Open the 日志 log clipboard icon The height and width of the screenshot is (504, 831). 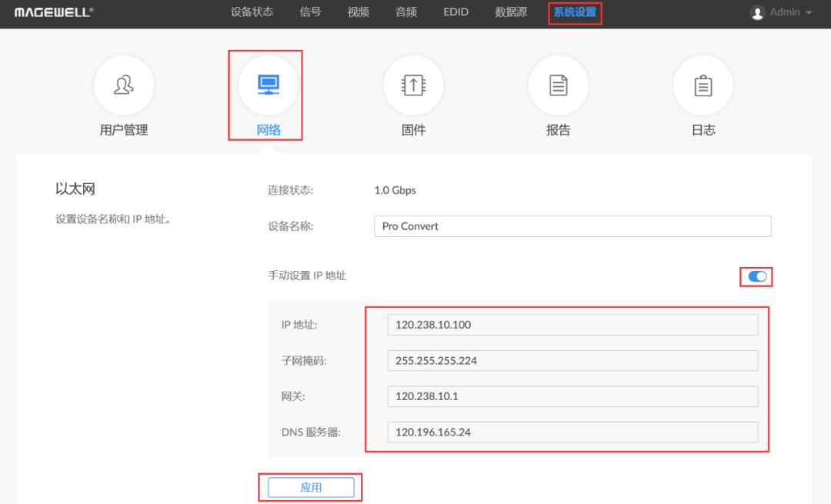pos(703,85)
